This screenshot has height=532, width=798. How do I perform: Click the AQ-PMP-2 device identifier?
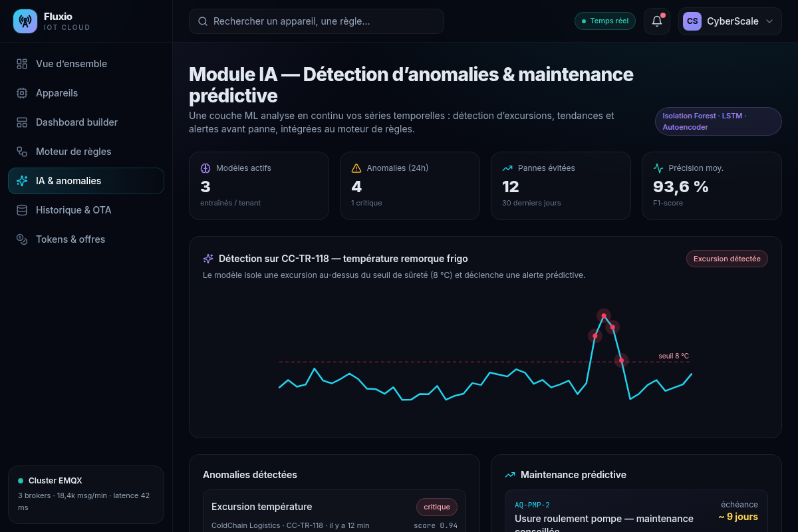click(x=532, y=505)
